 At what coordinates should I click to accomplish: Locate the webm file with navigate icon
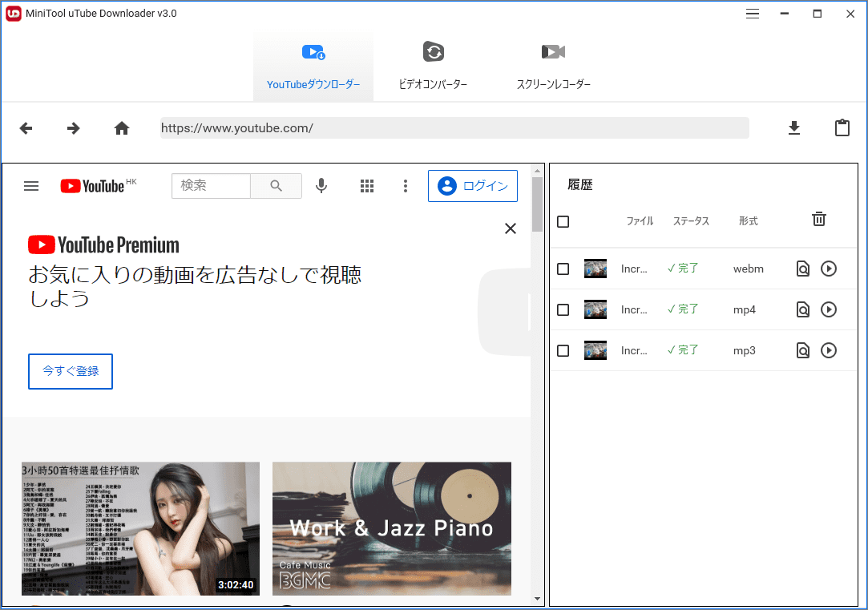point(802,269)
